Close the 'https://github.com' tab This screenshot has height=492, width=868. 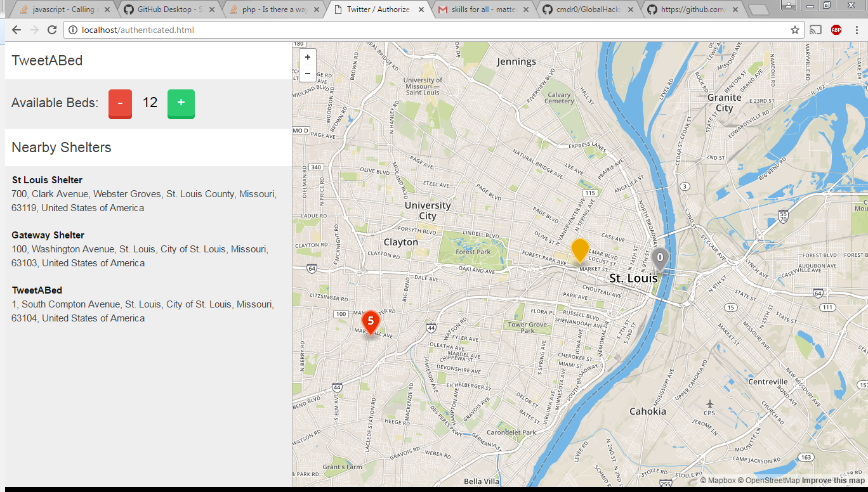click(x=735, y=10)
